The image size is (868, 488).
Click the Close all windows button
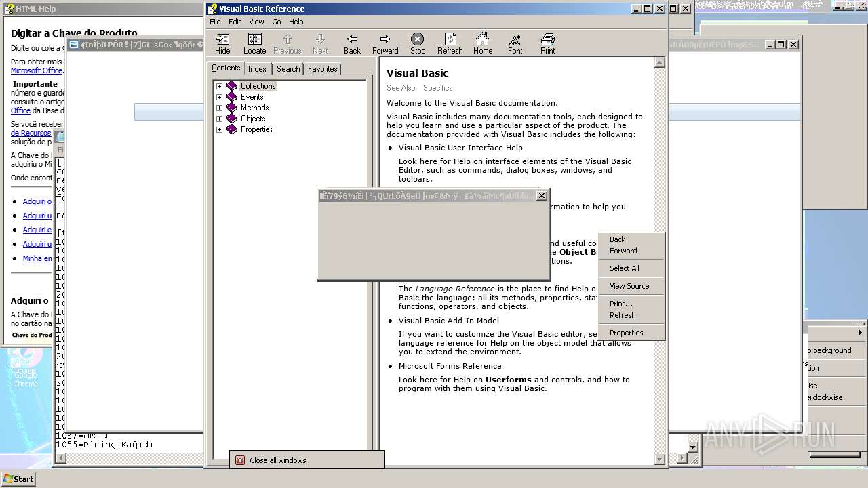pyautogui.click(x=307, y=460)
